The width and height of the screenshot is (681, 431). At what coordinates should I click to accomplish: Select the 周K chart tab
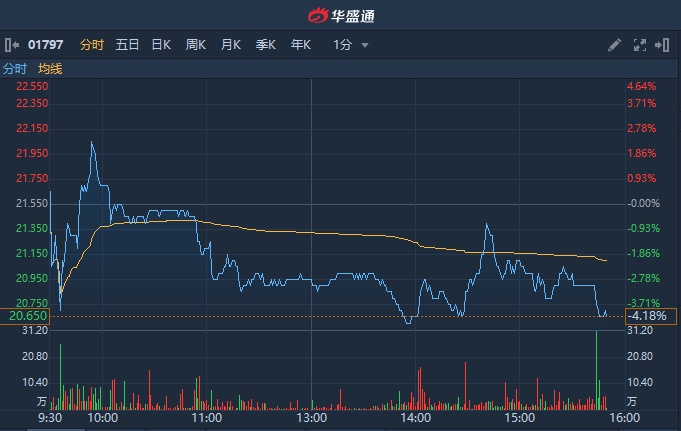pos(196,45)
